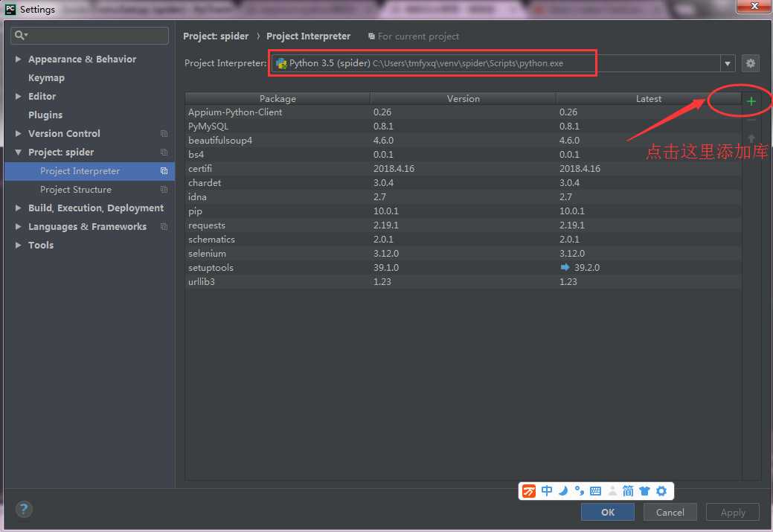Open the IME settings gear icon
The width and height of the screenshot is (773, 532).
[x=661, y=491]
